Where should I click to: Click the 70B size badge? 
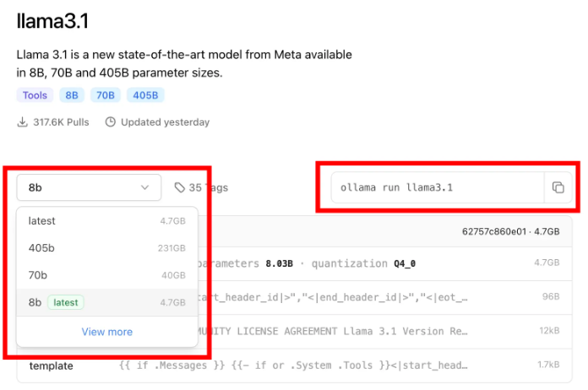(x=106, y=95)
